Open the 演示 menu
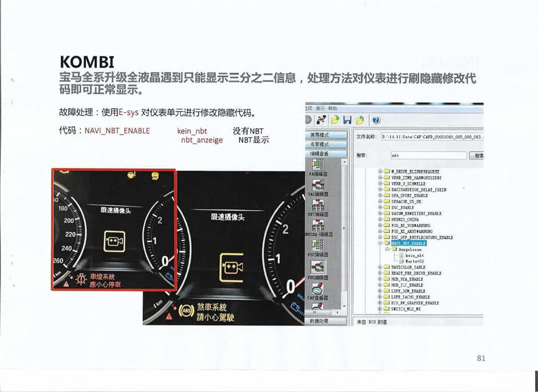 [x=320, y=108]
